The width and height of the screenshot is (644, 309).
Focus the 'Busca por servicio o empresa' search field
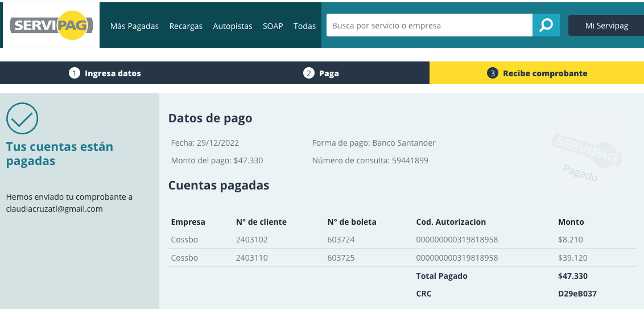coord(429,25)
